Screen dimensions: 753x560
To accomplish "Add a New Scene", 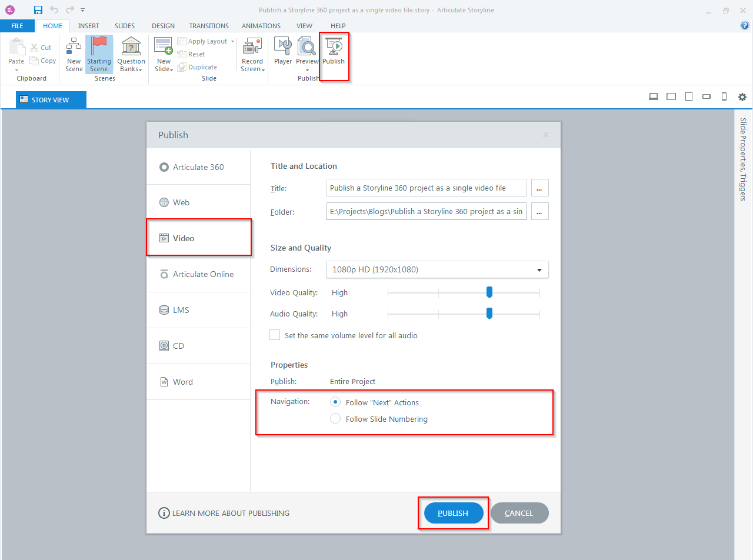I will [74, 54].
